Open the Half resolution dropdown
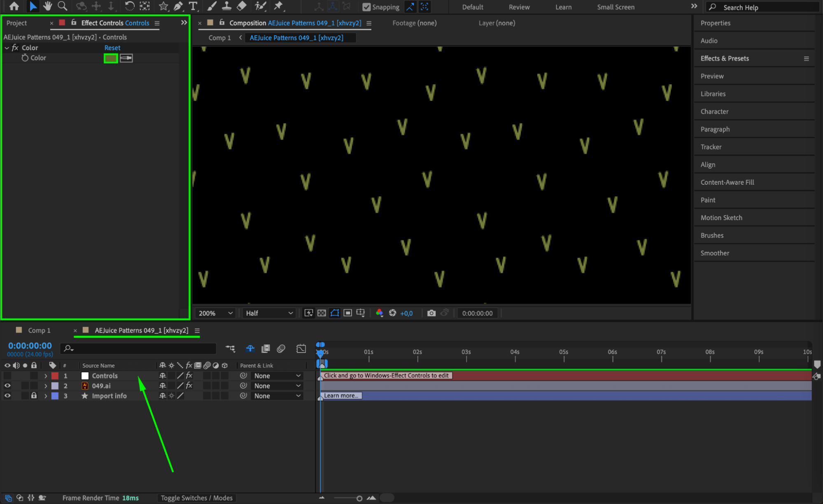The image size is (823, 504). pyautogui.click(x=269, y=313)
